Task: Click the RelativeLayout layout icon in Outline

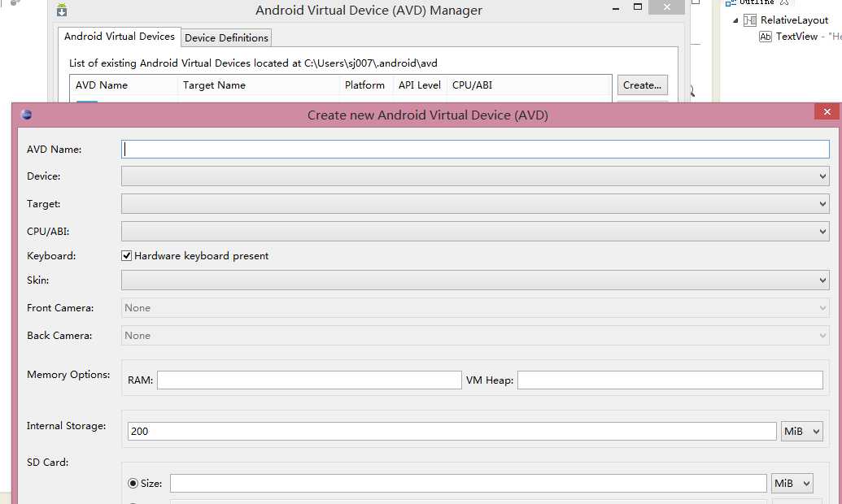Action: click(x=749, y=20)
